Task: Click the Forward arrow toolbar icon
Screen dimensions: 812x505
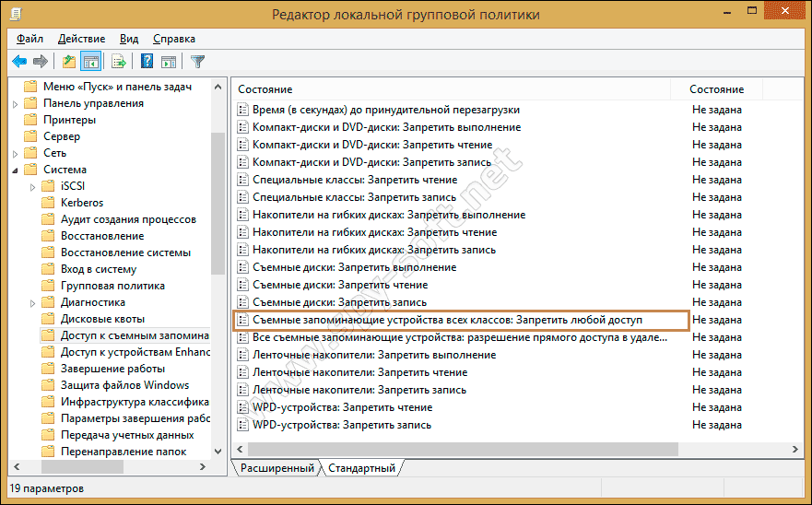Action: 40,62
